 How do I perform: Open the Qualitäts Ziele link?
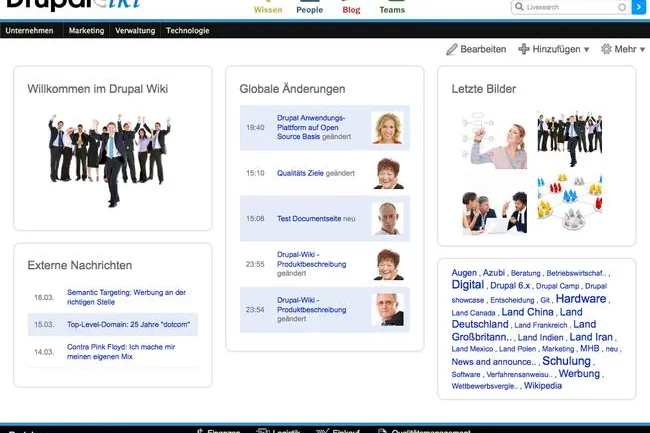(300, 173)
